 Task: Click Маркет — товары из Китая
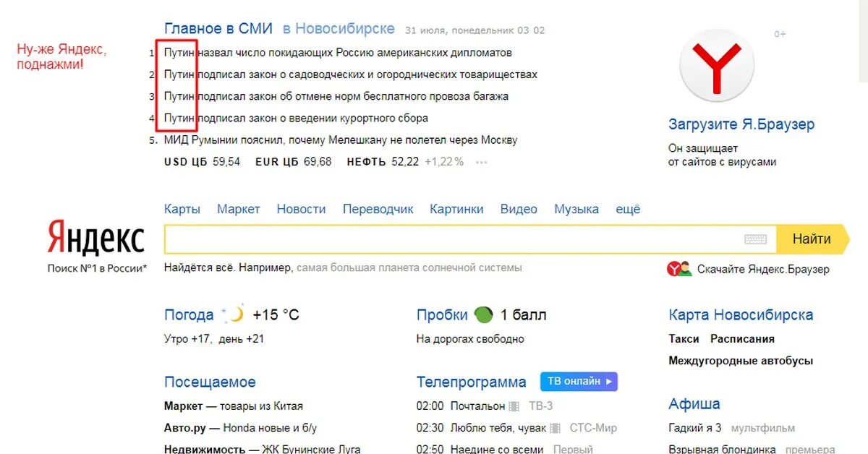[234, 406]
